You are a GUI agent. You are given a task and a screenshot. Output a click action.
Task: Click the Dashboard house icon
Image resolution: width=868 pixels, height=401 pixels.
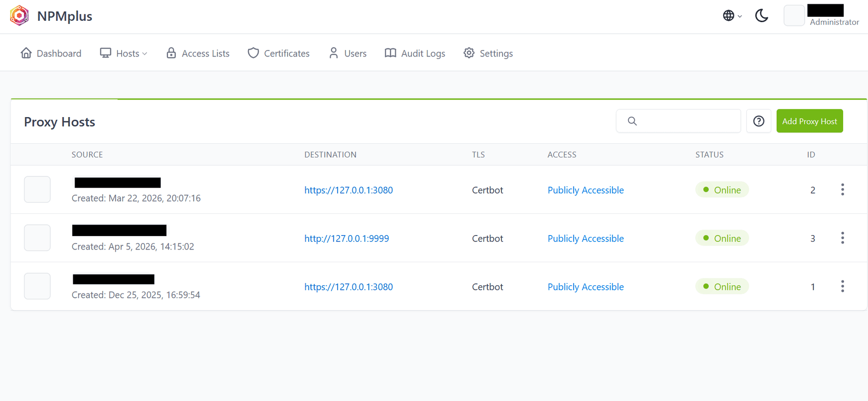click(x=26, y=53)
